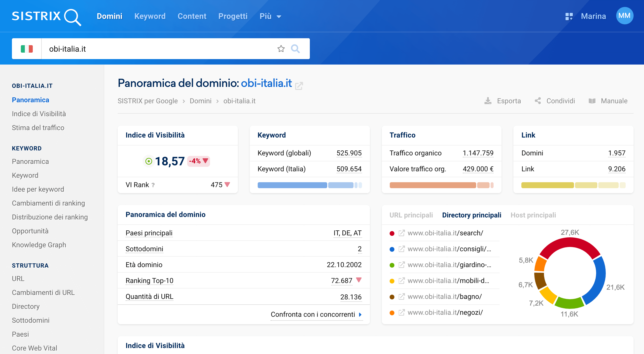Open the Italy country flag selector
The image size is (644, 354).
click(x=27, y=49)
